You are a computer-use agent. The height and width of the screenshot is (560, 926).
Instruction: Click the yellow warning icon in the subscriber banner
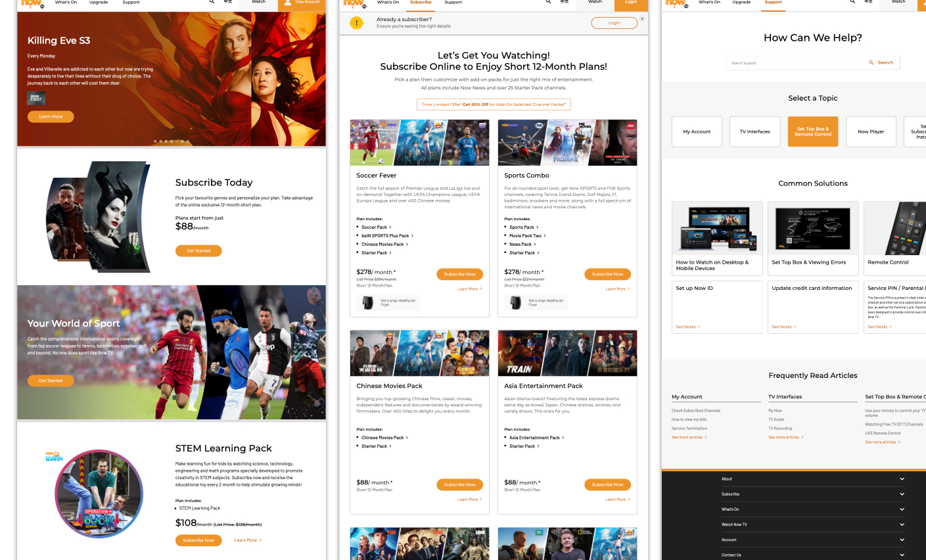pyautogui.click(x=356, y=23)
